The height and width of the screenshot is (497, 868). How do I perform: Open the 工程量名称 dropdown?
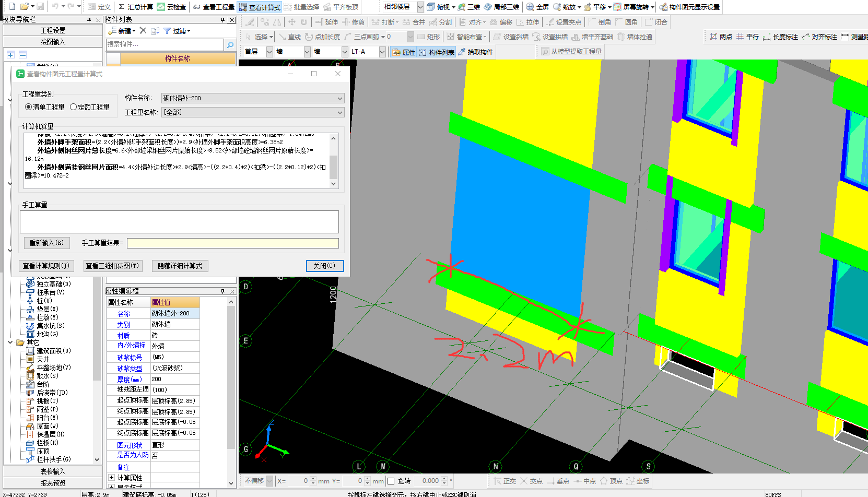pyautogui.click(x=253, y=112)
